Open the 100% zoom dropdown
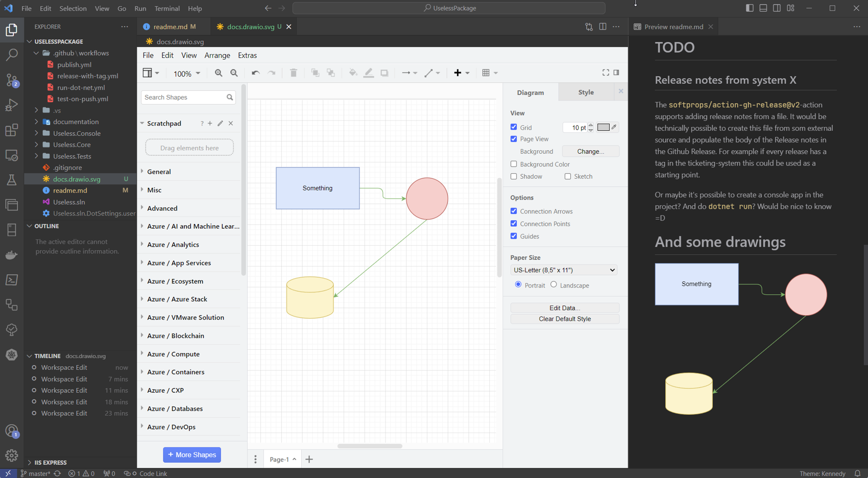The height and width of the screenshot is (478, 868). point(186,74)
